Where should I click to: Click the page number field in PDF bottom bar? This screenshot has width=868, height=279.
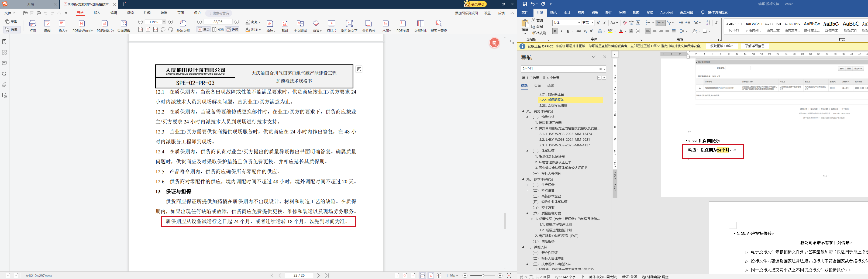[x=299, y=275]
